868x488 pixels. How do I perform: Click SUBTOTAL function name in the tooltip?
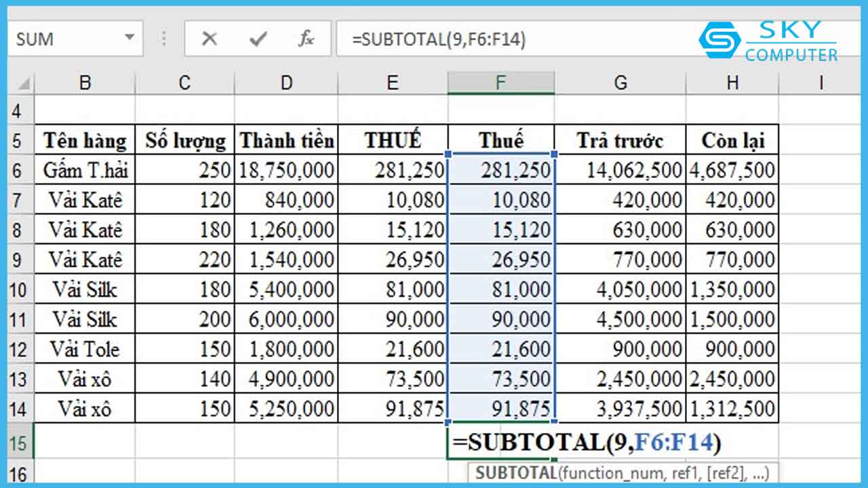tap(516, 472)
